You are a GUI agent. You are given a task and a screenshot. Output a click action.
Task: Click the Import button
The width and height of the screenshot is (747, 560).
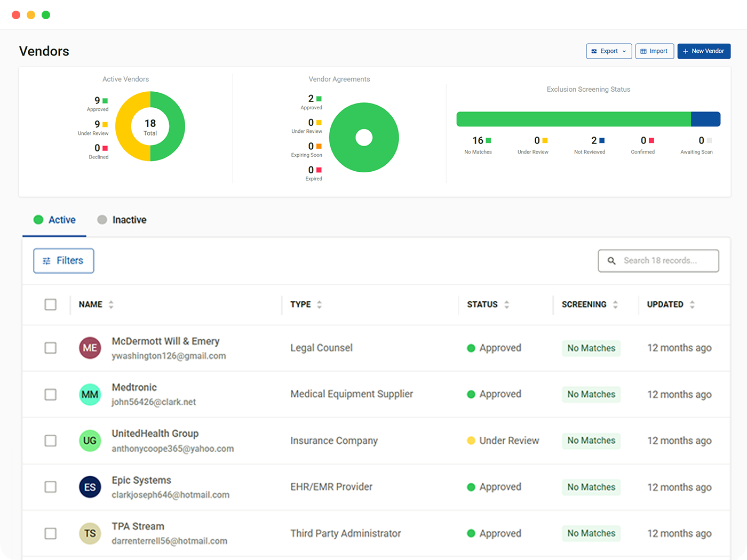pyautogui.click(x=655, y=51)
